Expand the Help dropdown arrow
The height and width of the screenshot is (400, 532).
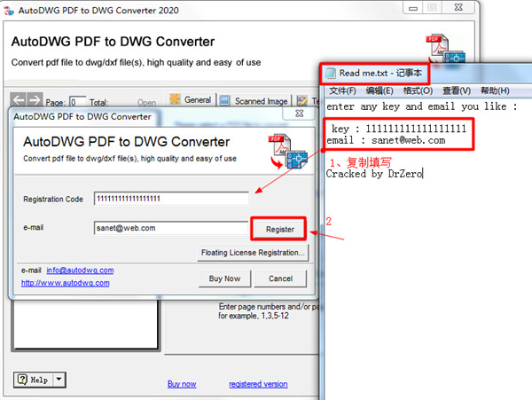(x=59, y=380)
